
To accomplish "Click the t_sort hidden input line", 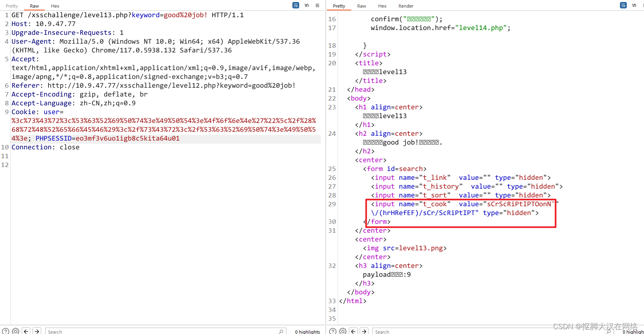I will pyautogui.click(x=461, y=195).
